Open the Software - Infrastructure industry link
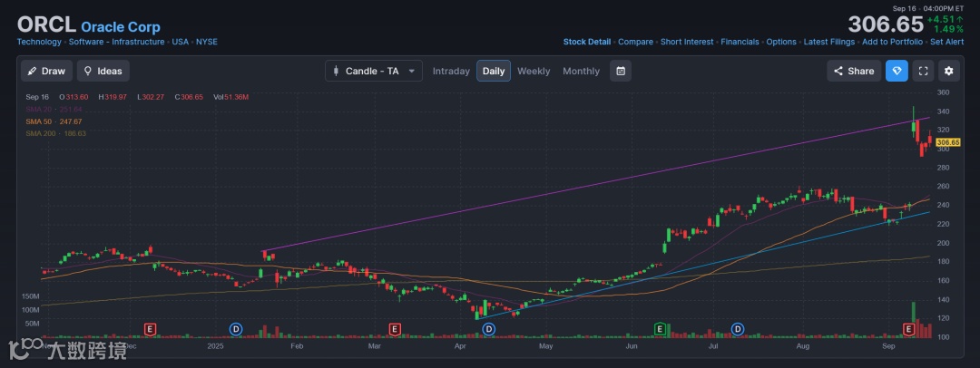 click(x=116, y=42)
